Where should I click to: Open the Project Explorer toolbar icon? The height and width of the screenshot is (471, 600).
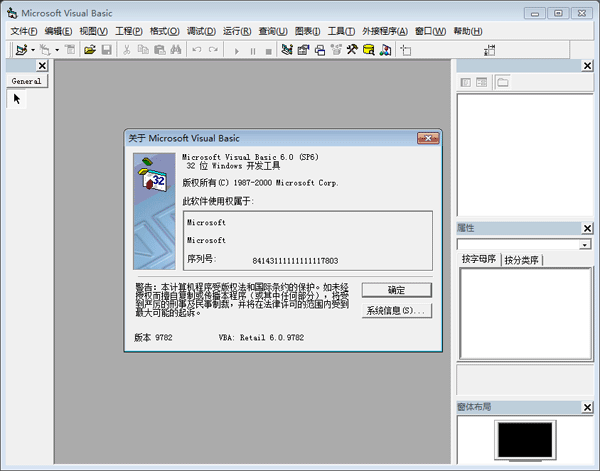[x=287, y=50]
